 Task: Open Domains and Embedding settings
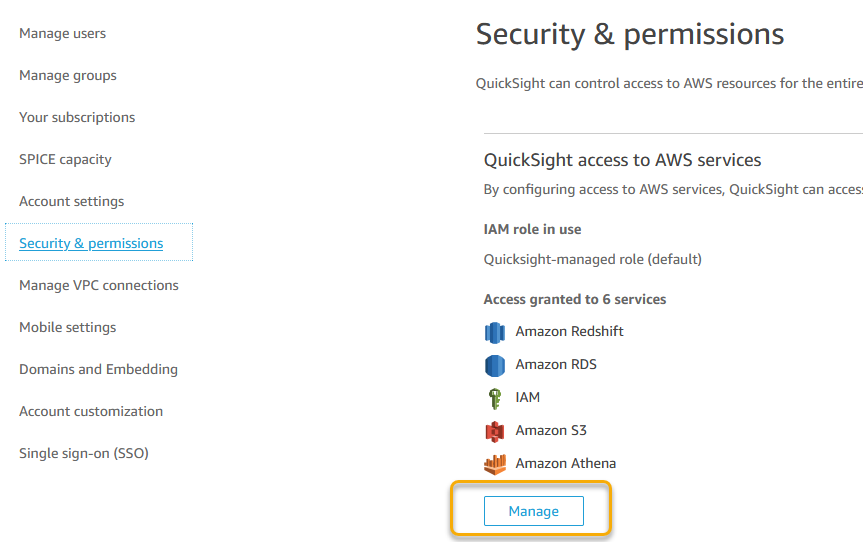(x=98, y=370)
